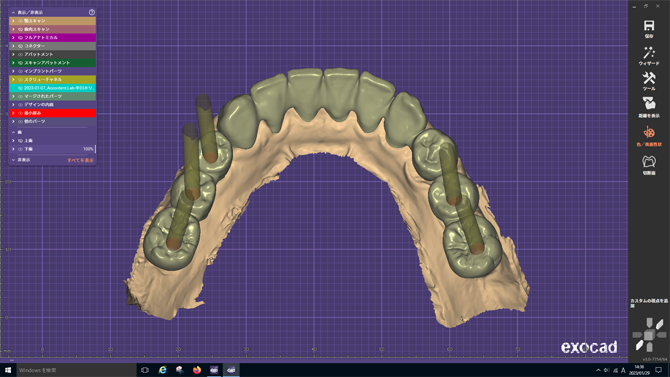Select the スキャンアバットメント row

(x=53, y=63)
